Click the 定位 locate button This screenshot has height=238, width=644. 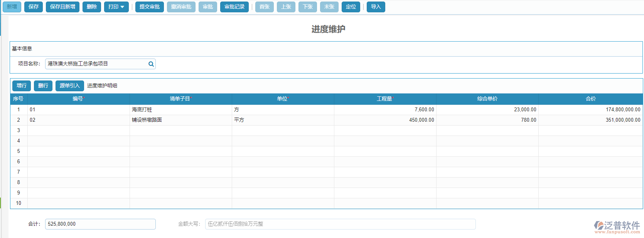pos(351,7)
